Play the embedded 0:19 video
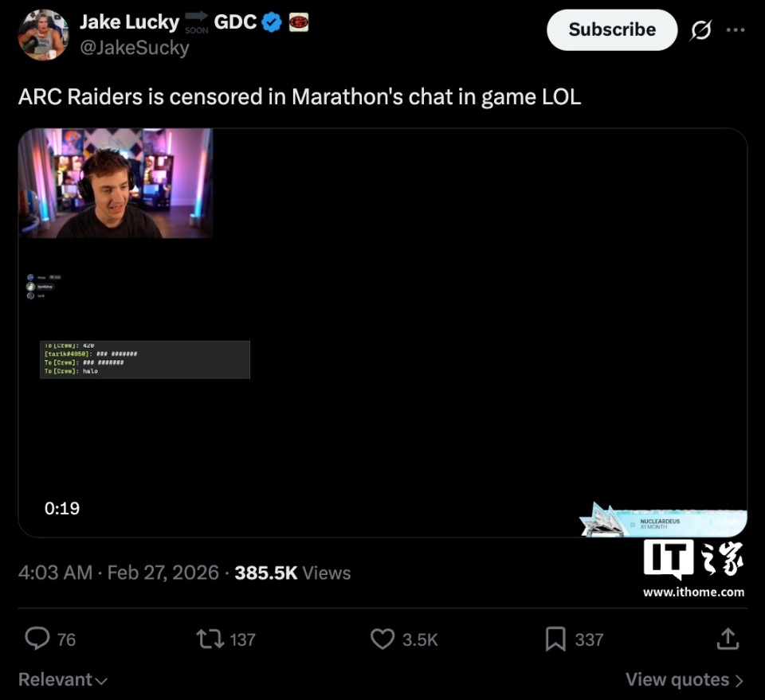This screenshot has width=765, height=700. pos(382,333)
